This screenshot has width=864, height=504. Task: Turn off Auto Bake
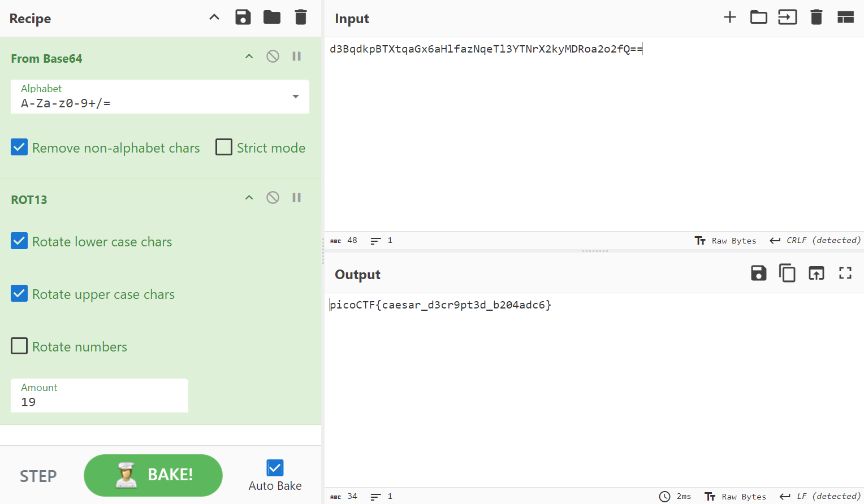[x=275, y=468]
